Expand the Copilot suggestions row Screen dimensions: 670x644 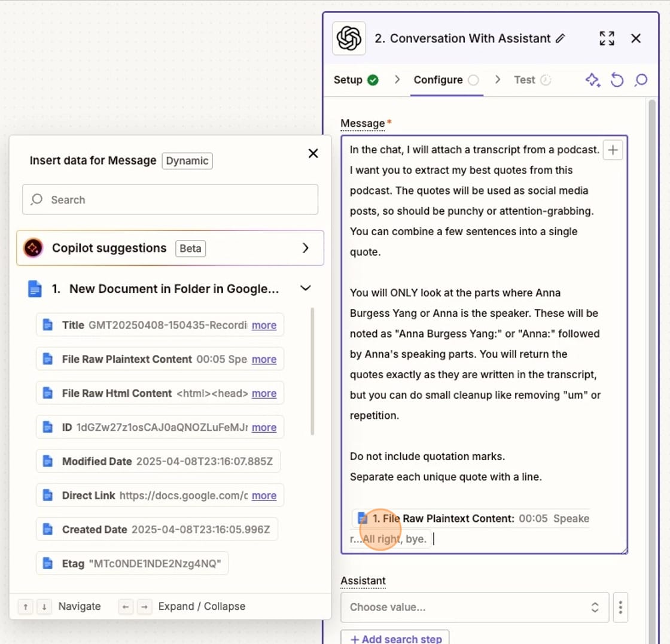click(x=306, y=248)
